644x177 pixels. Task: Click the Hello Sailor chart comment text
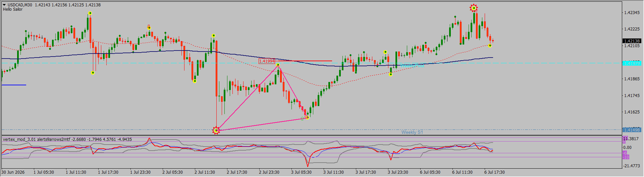(13, 9)
